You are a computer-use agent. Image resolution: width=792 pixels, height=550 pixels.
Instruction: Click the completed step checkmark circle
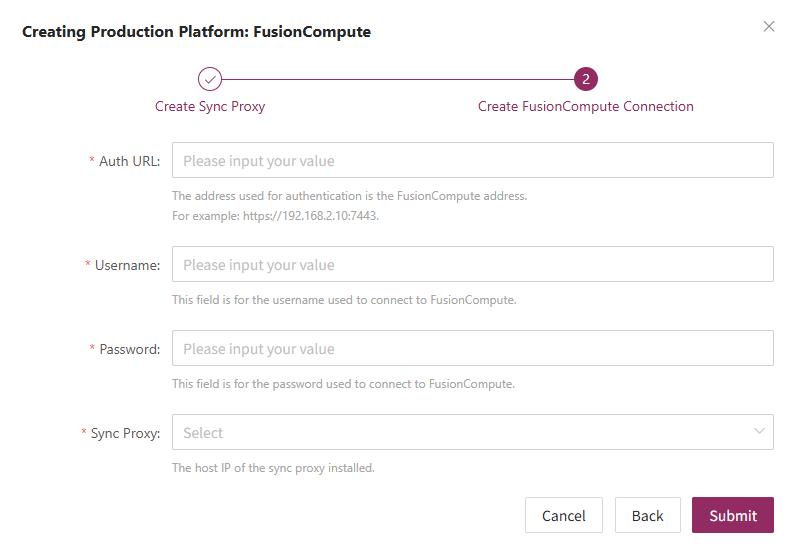coord(210,79)
